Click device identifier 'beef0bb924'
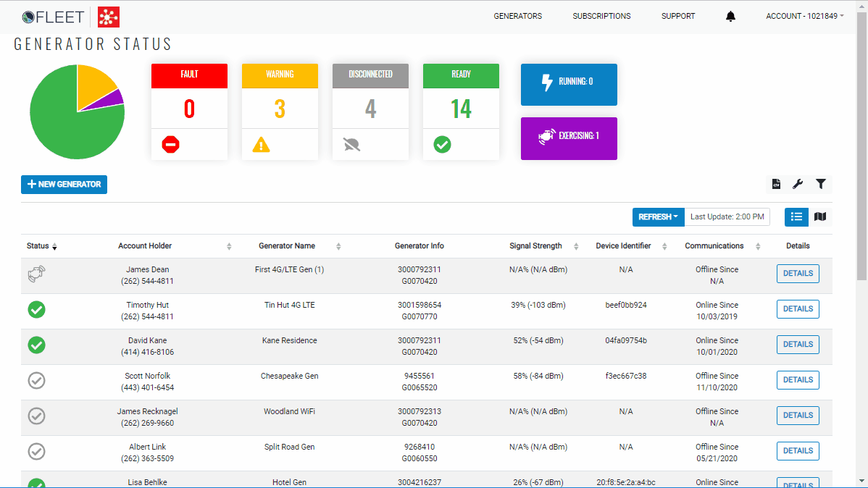This screenshot has height=488, width=868. pos(626,306)
